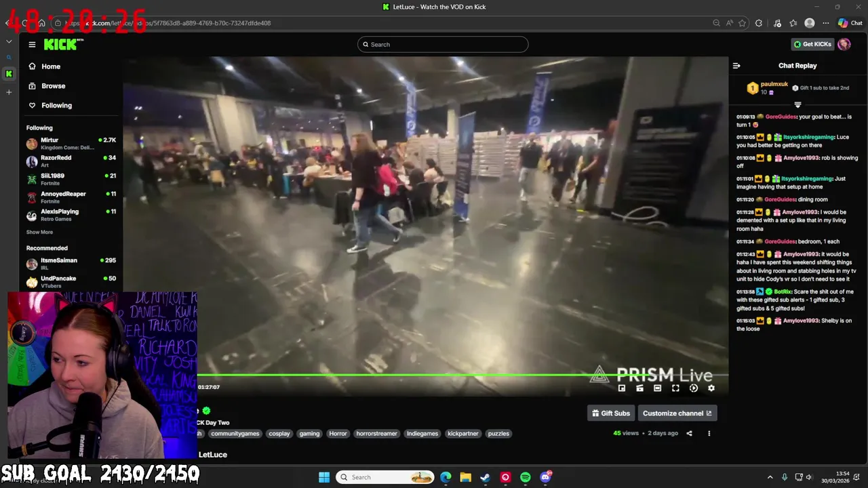Open browser media control icon

(778, 23)
